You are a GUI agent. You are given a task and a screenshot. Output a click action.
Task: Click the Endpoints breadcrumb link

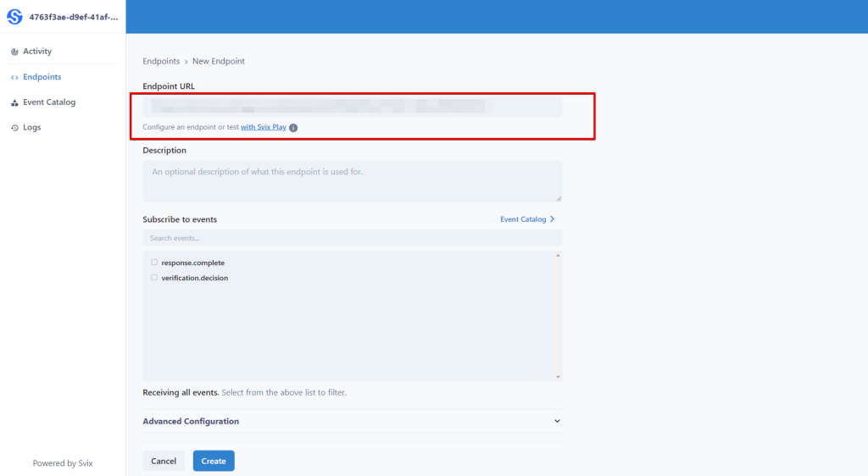point(161,61)
